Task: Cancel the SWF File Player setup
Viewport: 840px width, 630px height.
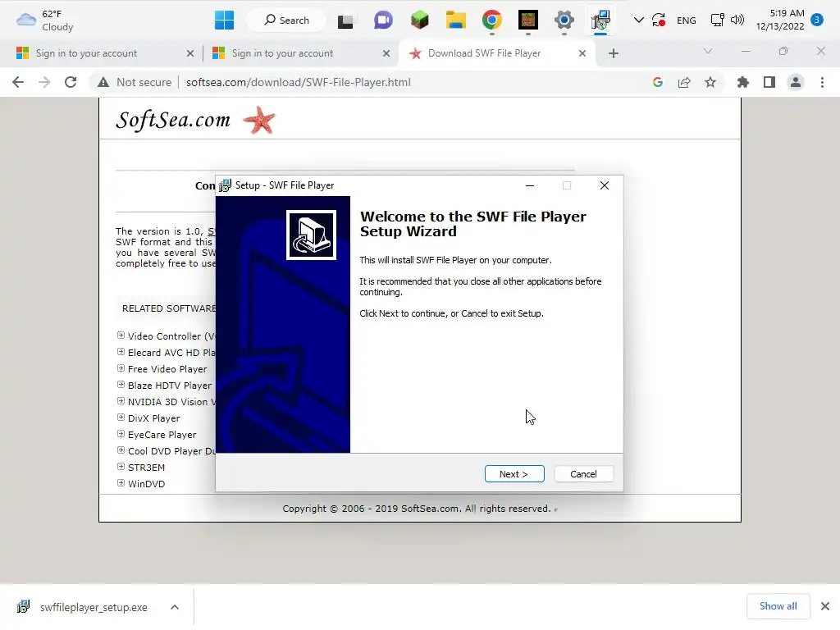Action: pyautogui.click(x=583, y=474)
